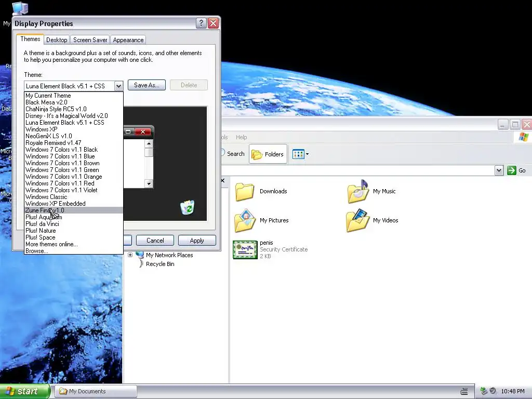
Task: Click the Display Properties help question button
Action: pos(201,23)
